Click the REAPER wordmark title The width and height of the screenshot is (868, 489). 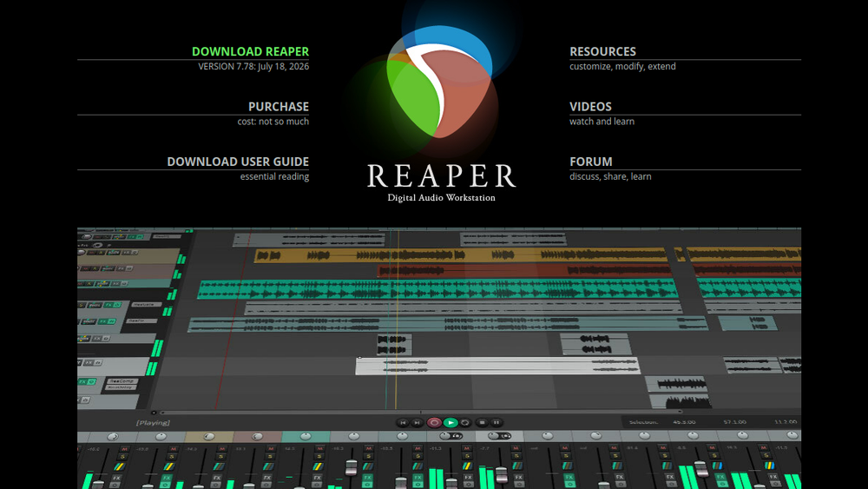click(x=441, y=175)
